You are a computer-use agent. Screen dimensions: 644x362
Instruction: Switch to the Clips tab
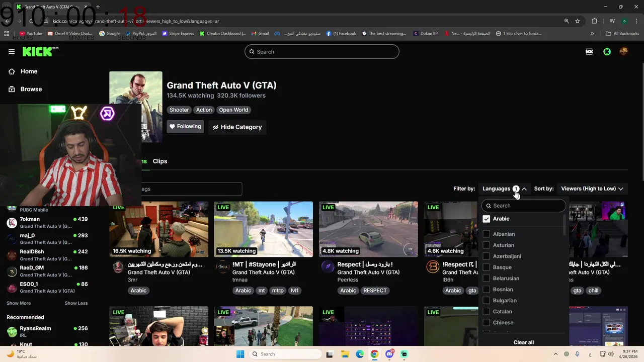pos(160,161)
